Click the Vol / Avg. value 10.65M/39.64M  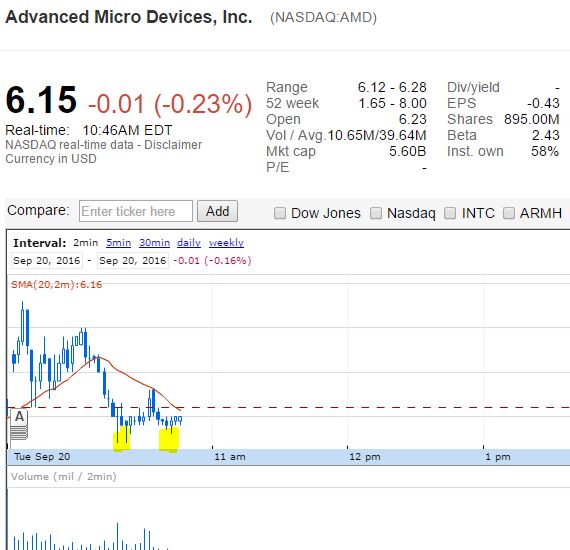(x=377, y=135)
